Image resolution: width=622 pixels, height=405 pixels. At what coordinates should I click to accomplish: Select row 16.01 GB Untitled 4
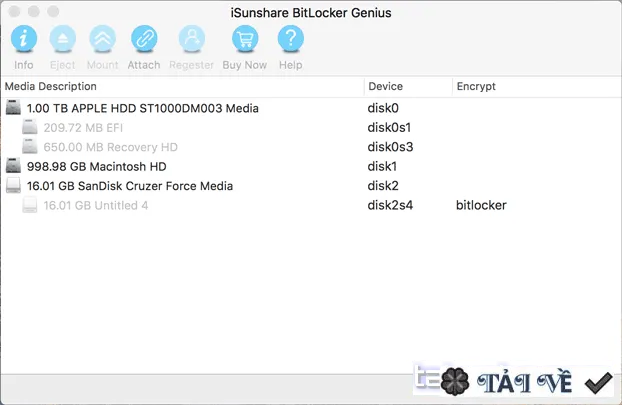pos(311,205)
